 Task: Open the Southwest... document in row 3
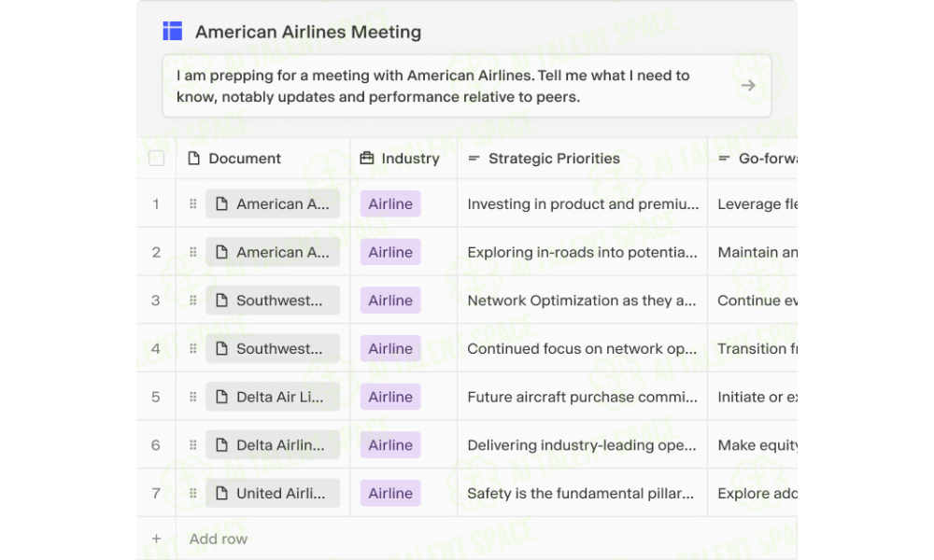[273, 300]
